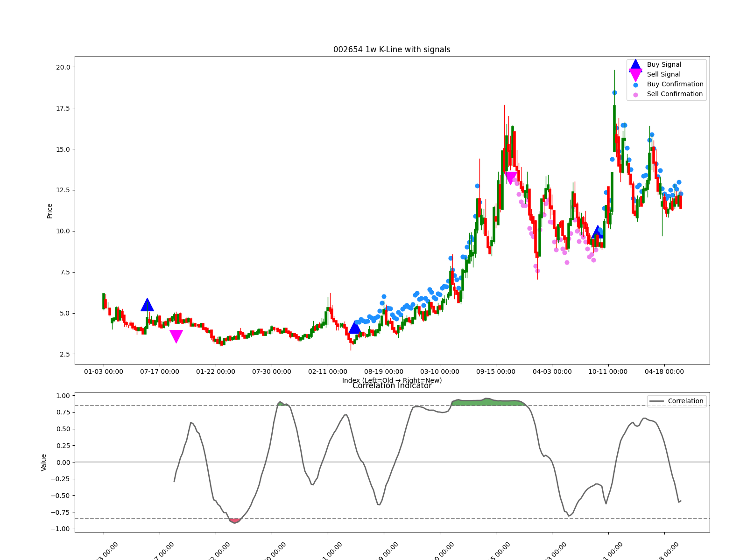
Task: Click the '02-11 00:00' date tick on price chart
Action: pos(328,372)
